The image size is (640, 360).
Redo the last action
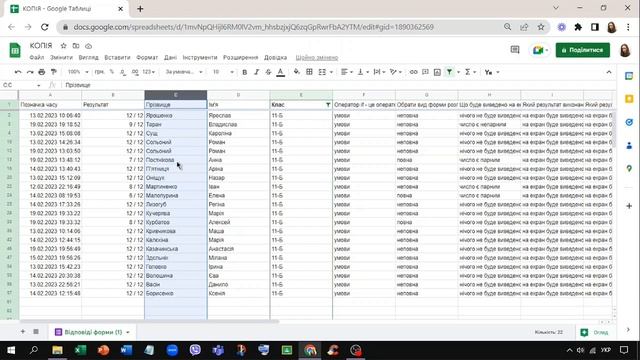30,72
